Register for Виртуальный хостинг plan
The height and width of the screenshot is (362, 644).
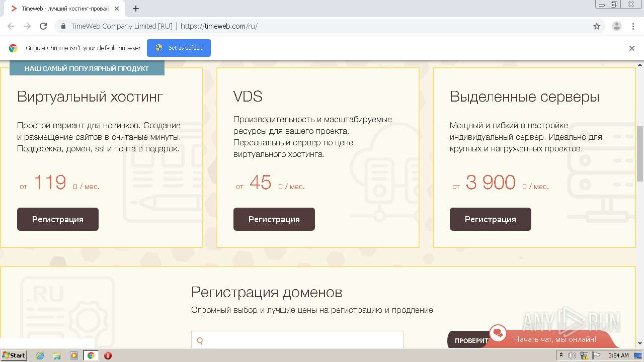click(58, 219)
